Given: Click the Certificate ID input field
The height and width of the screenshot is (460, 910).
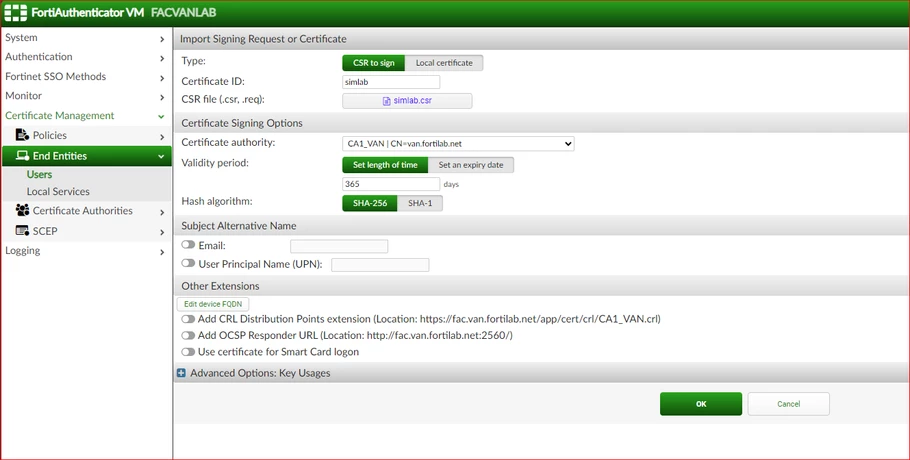Looking at the screenshot, I should coord(391,82).
